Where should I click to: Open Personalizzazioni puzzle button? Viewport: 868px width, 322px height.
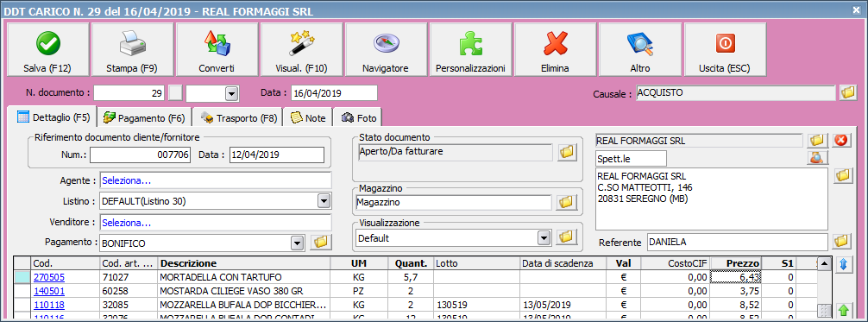click(x=470, y=50)
